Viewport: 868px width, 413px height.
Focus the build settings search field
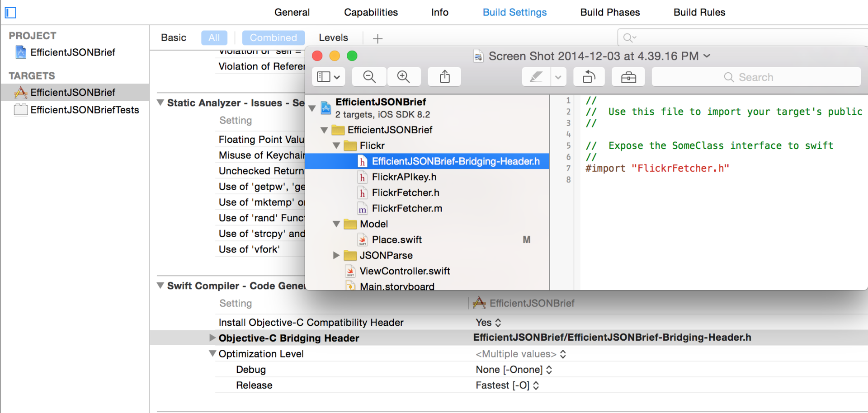coord(743,38)
